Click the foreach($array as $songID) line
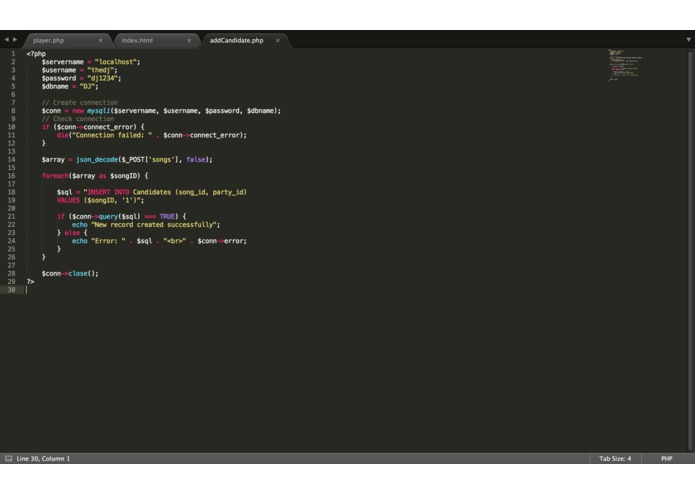This screenshot has height=494, width=695. 95,176
